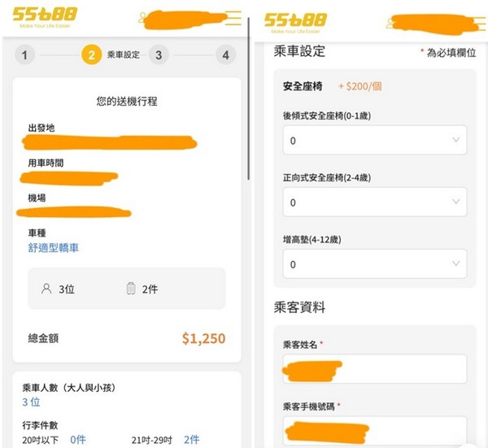Click the 55688 logo in left panel
The width and height of the screenshot is (488, 448).
point(45,17)
